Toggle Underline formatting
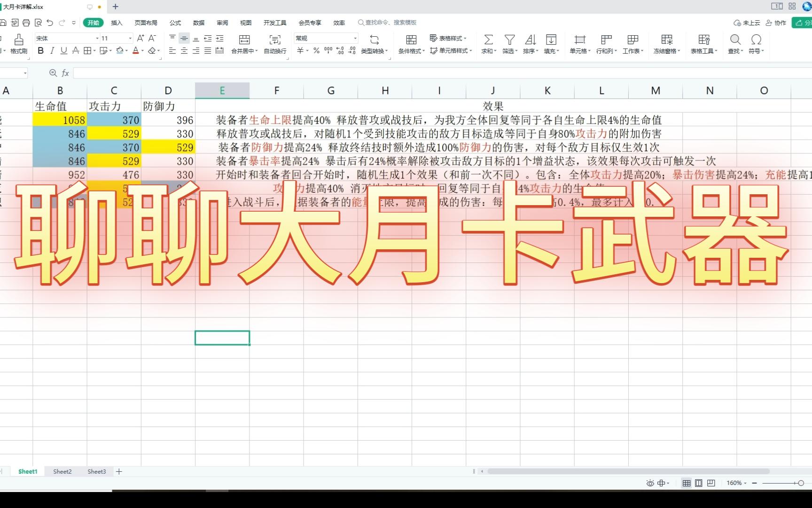 click(64, 50)
